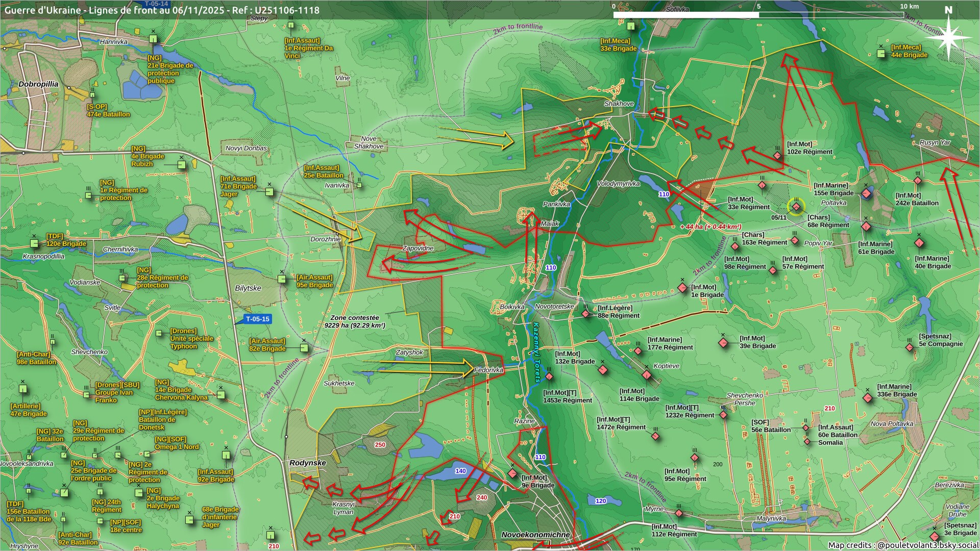This screenshot has height=551, width=980.
Task: Click the 3e Brigade Spetsnaz marker
Action: tap(935, 536)
